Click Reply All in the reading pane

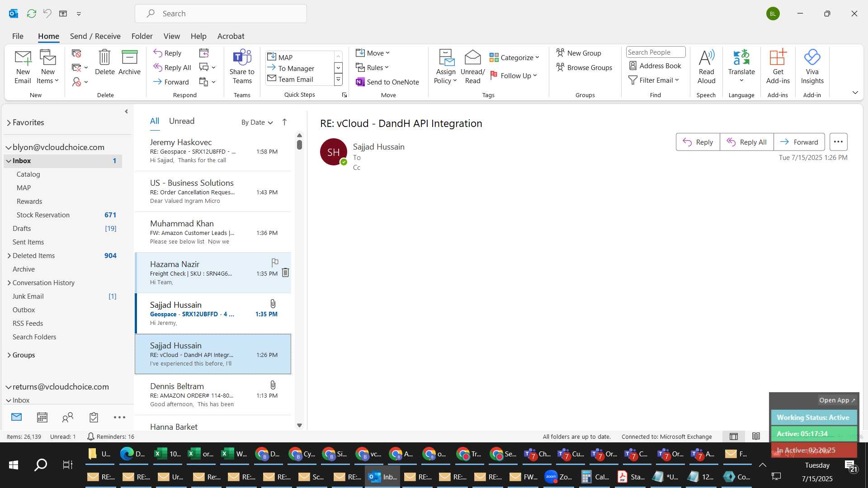[x=746, y=142]
